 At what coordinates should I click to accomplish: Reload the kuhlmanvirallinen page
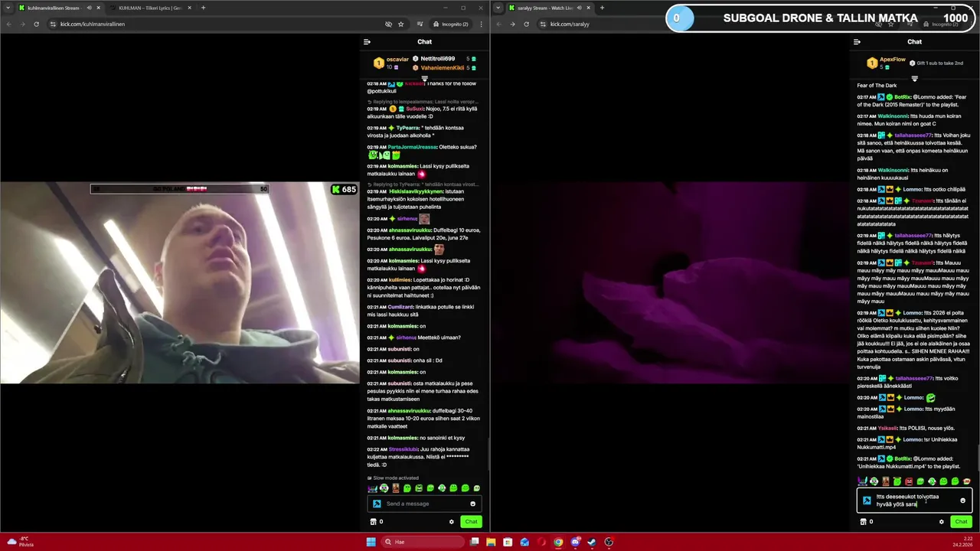click(36, 24)
